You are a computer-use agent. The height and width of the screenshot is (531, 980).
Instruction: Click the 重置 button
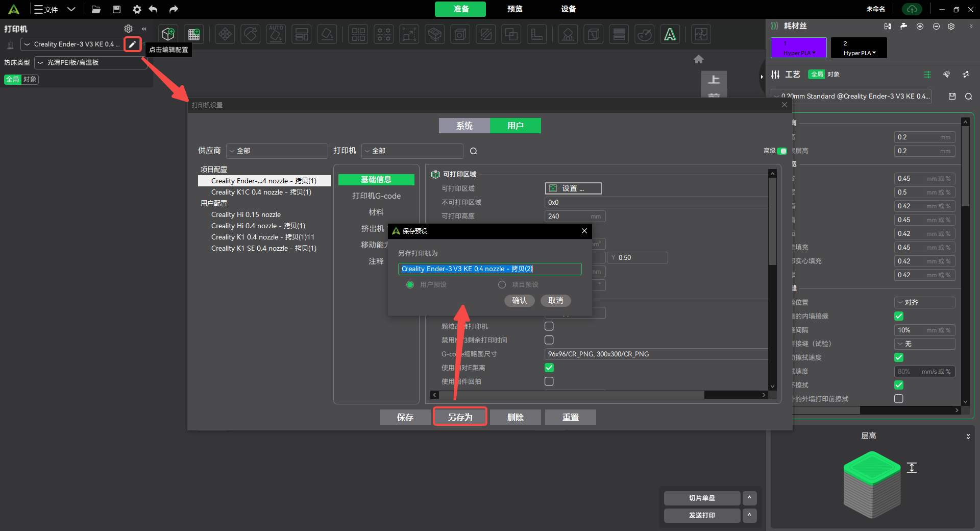tap(571, 417)
